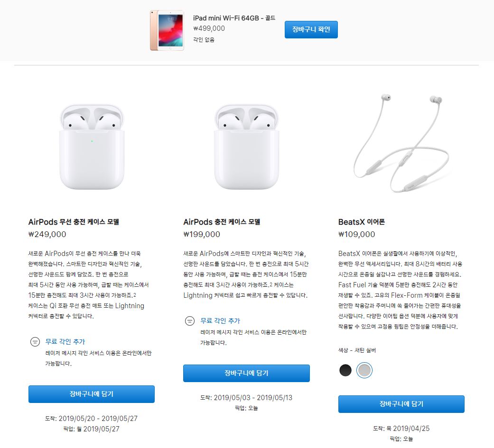Click engraving icon under AirPods charging case model
This screenshot has width=494, height=448.
tap(190, 321)
